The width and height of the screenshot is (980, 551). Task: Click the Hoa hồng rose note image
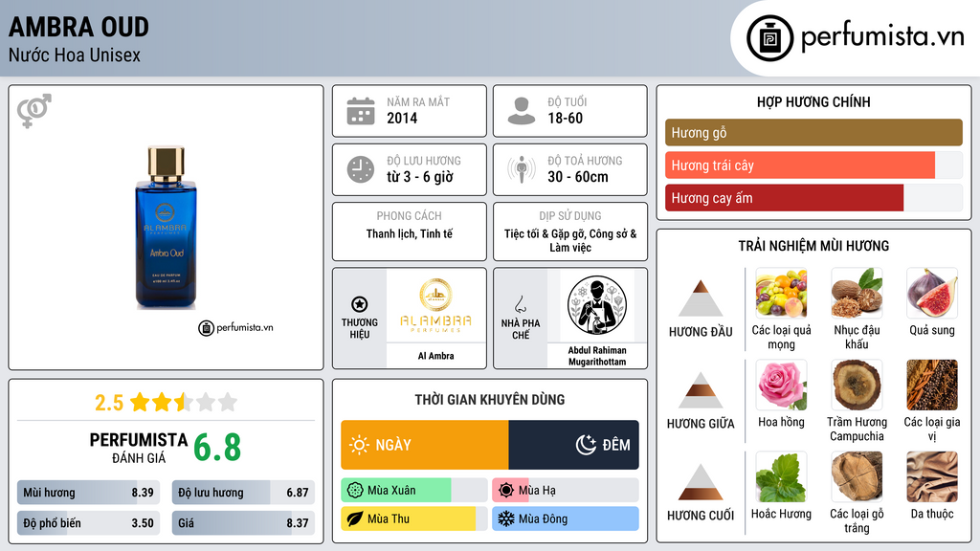(x=781, y=385)
